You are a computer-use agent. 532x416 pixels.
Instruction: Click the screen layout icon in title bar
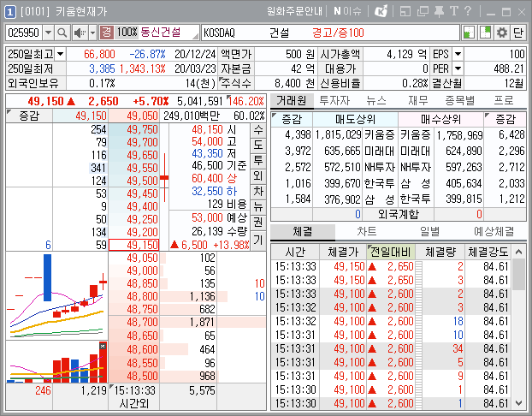click(405, 11)
